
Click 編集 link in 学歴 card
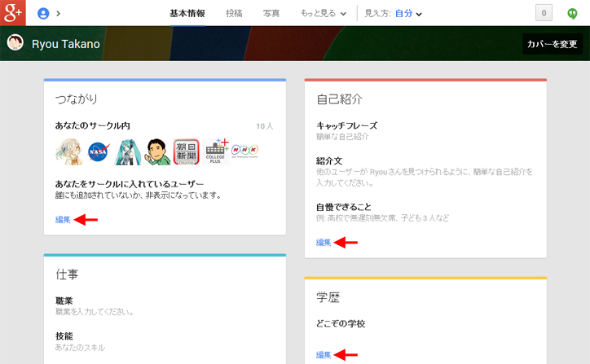tap(324, 354)
